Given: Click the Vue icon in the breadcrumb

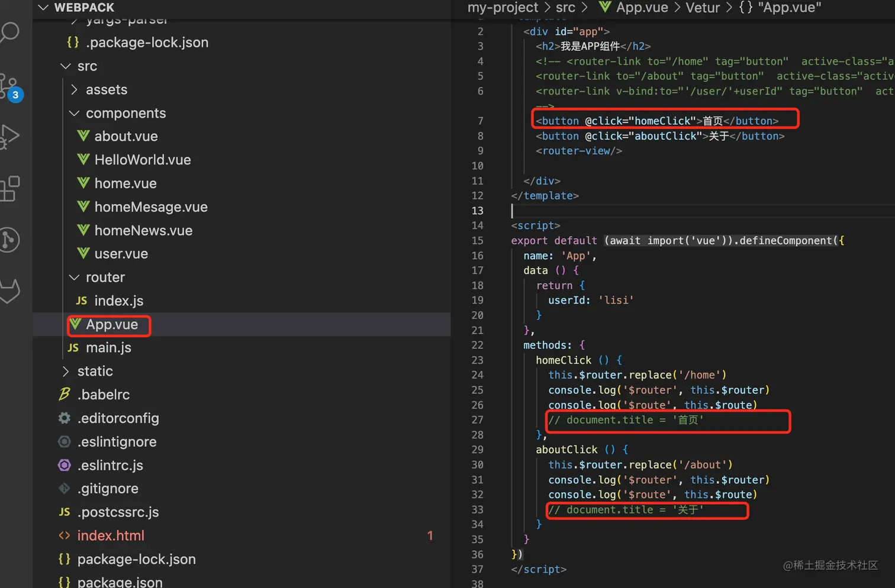Looking at the screenshot, I should (605, 7).
